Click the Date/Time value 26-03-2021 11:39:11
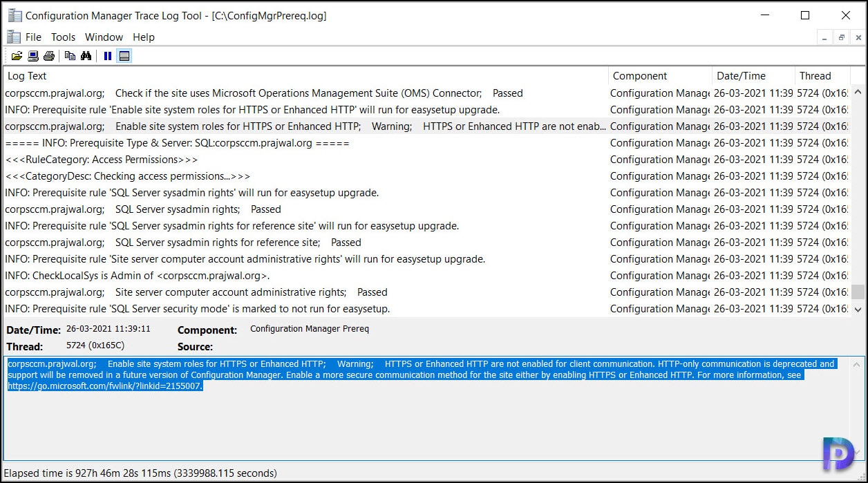 pos(108,329)
